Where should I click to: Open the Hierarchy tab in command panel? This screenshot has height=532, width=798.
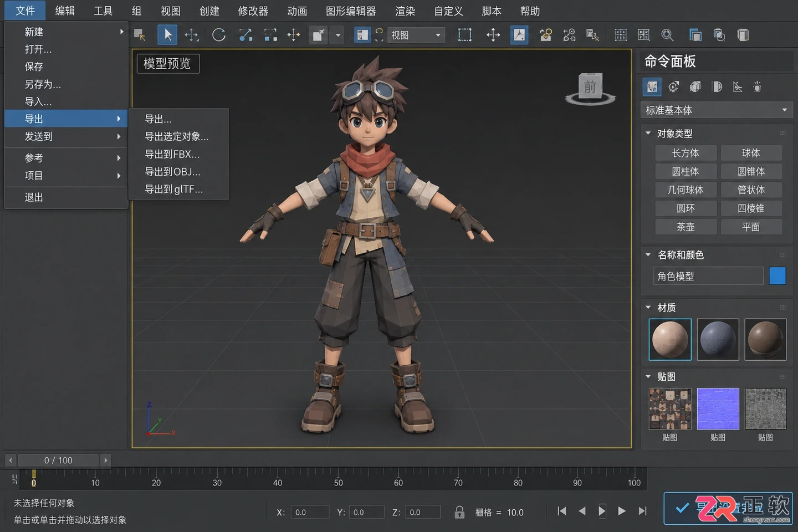click(695, 87)
